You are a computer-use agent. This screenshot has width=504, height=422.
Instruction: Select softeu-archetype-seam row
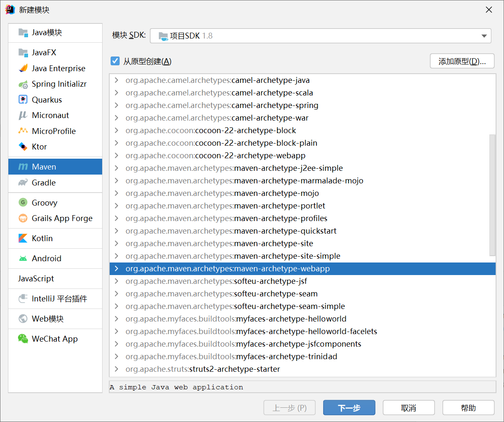(x=303, y=293)
